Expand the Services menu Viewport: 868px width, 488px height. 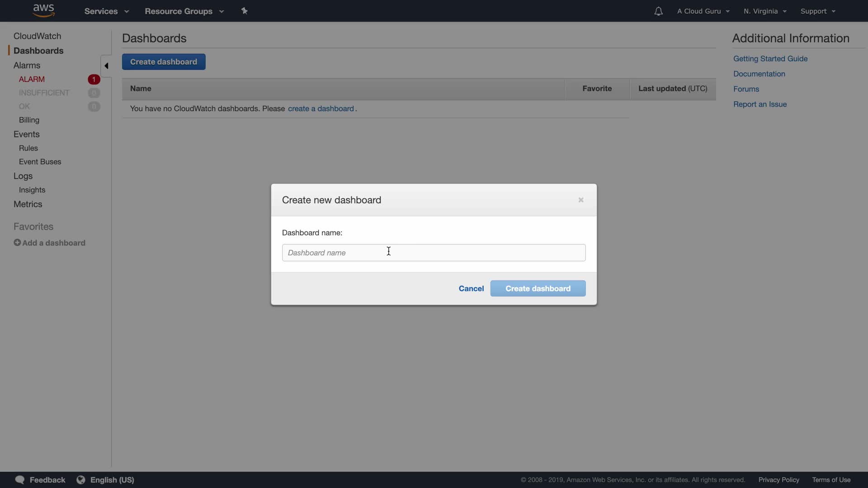106,11
